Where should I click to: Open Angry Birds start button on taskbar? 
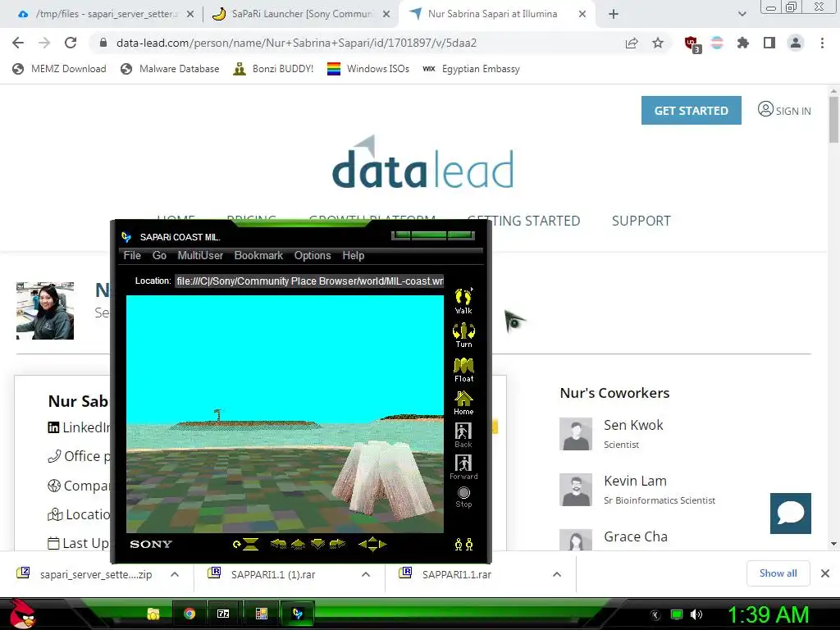[22, 614]
